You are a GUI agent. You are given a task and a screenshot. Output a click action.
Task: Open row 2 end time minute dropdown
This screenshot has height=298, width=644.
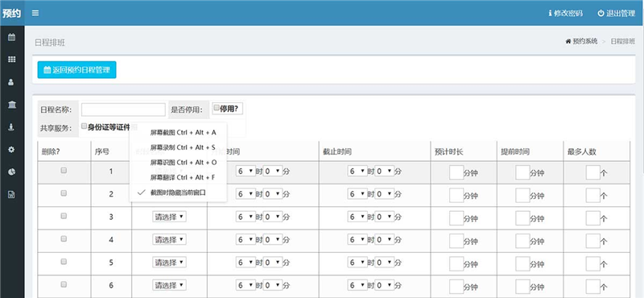coord(385,194)
